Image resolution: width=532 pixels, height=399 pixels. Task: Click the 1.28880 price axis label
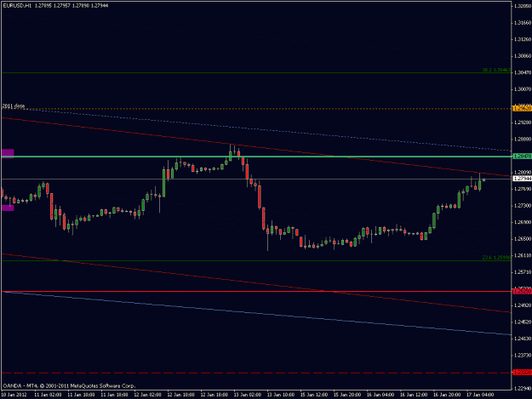coord(523,139)
